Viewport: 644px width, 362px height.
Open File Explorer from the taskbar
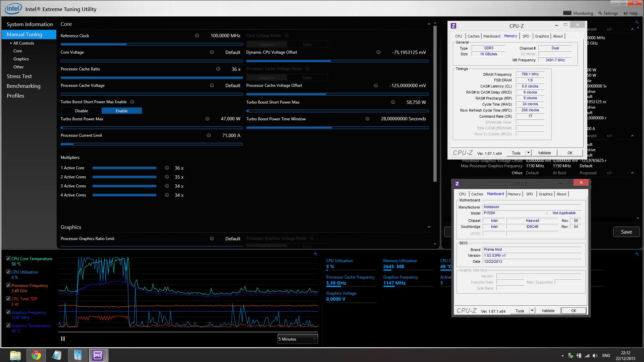[15, 355]
